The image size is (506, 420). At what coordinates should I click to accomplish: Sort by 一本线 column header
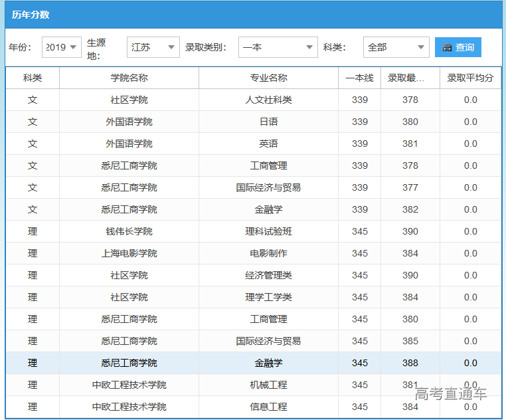pyautogui.click(x=359, y=78)
